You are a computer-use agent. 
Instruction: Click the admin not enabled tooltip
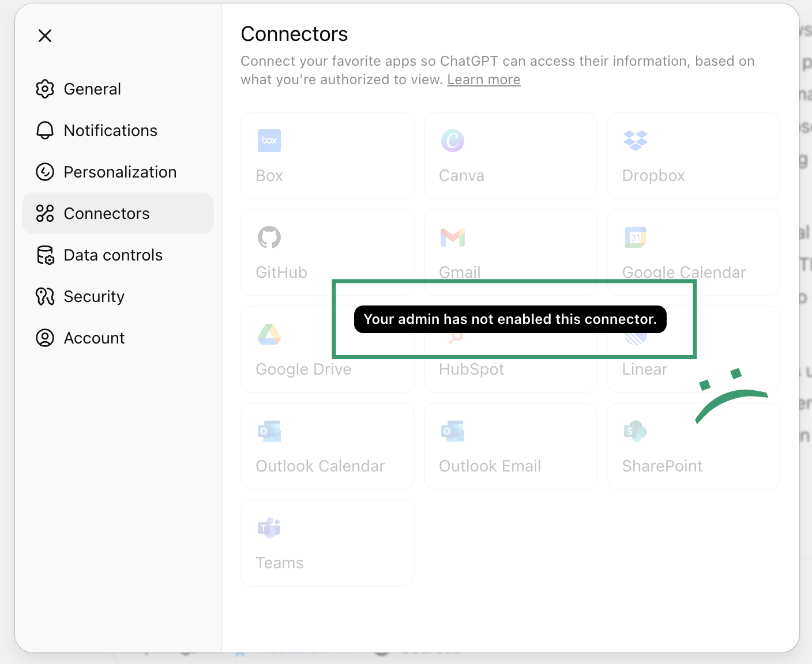[510, 319]
